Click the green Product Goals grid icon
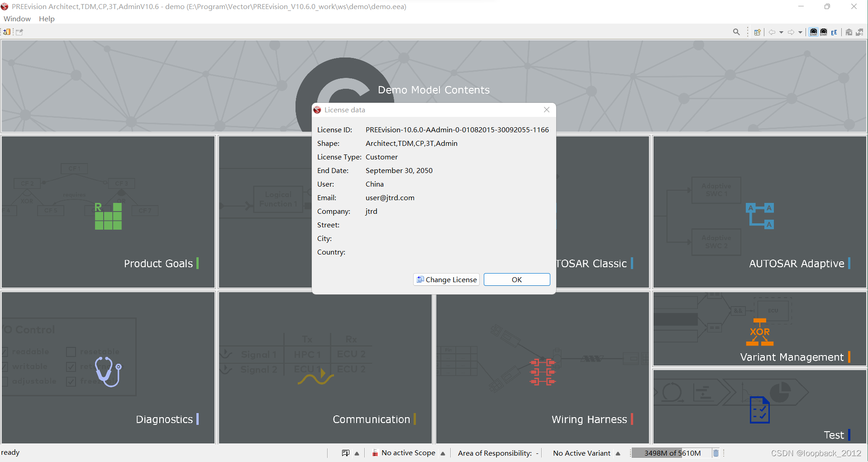Viewport: 868px width, 462px height. click(x=108, y=216)
